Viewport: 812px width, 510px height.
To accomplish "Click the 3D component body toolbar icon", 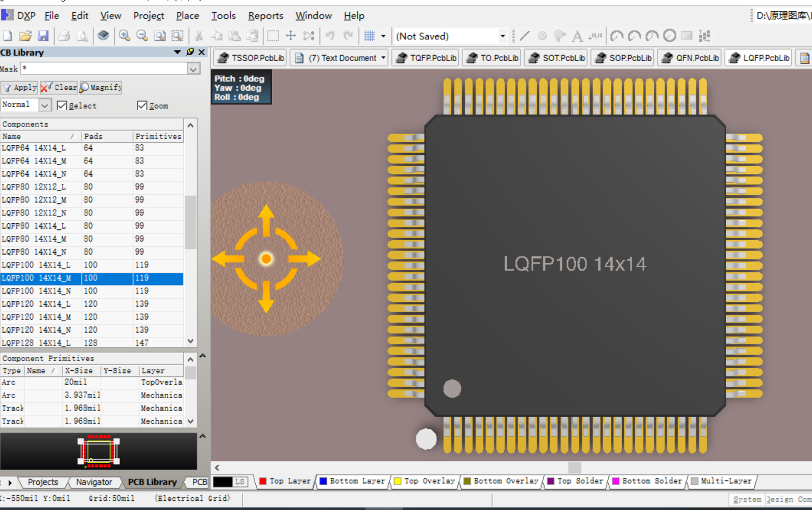I will click(x=104, y=36).
